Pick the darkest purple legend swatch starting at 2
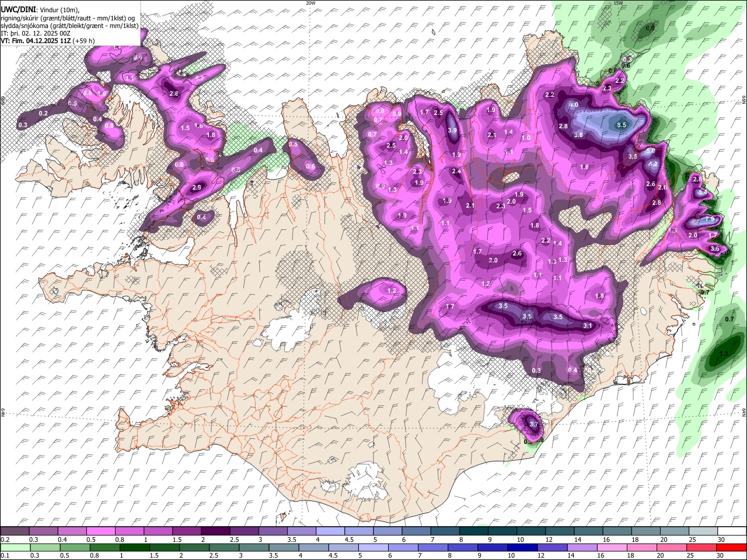Screen dimensions: 747x560 [x=217, y=531]
